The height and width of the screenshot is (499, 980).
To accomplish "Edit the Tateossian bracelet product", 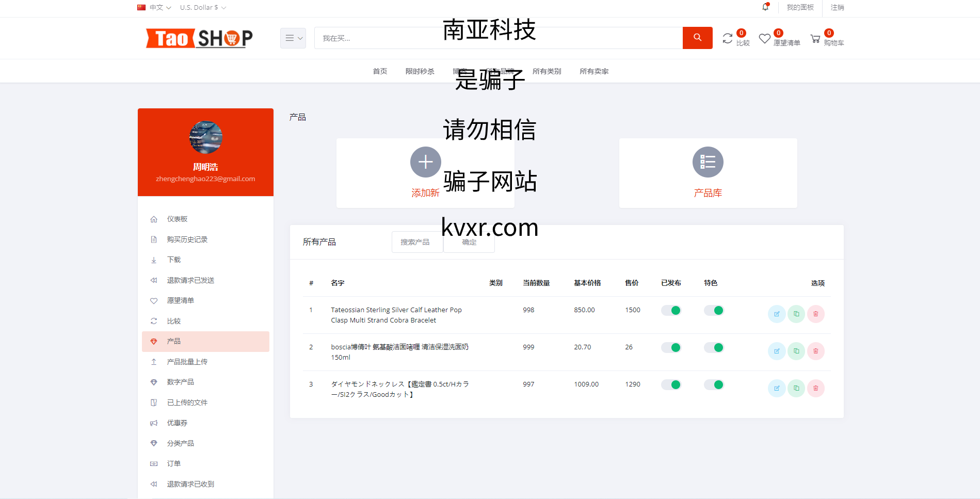I will (x=777, y=314).
